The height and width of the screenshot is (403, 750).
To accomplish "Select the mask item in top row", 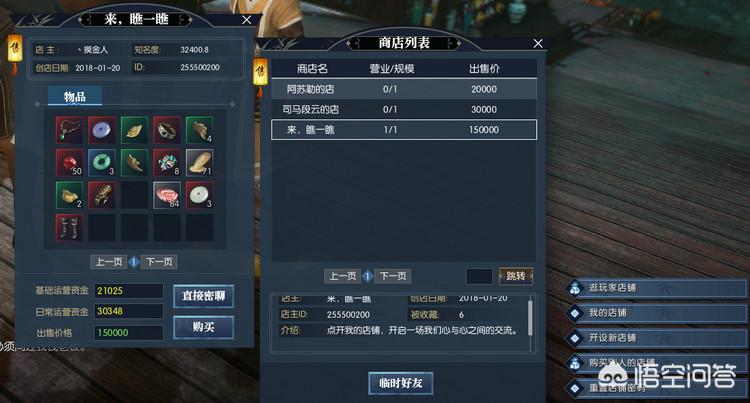I will (167, 130).
